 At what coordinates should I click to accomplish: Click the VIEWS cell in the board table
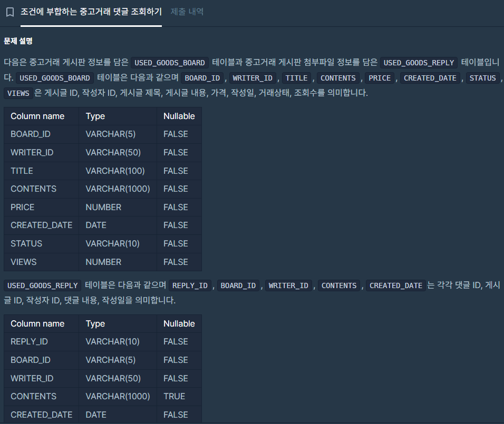coord(41,262)
